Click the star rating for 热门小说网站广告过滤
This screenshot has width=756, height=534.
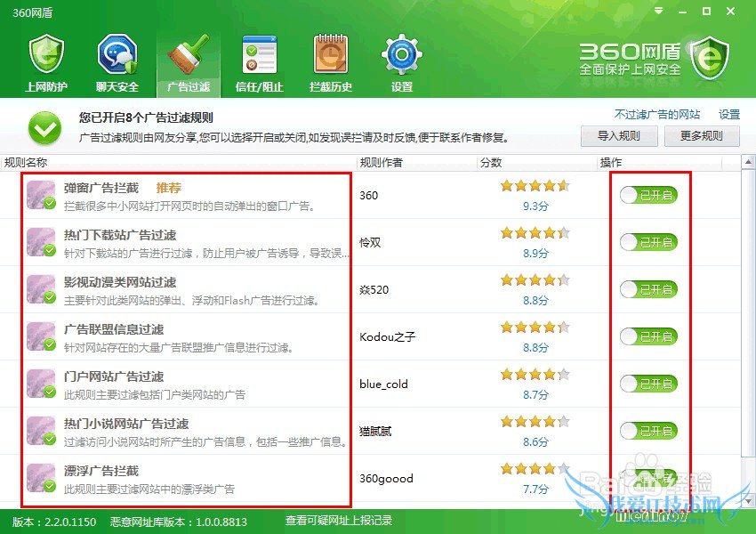(535, 421)
